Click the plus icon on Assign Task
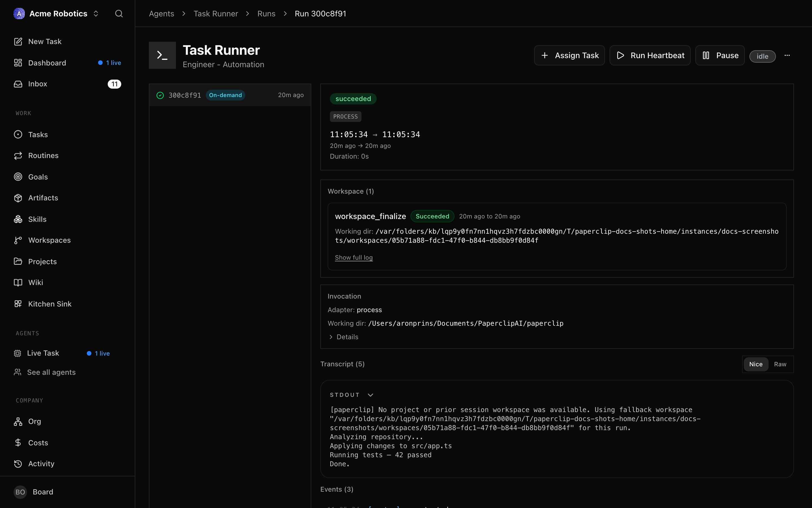Image resolution: width=812 pixels, height=508 pixels. click(x=545, y=55)
